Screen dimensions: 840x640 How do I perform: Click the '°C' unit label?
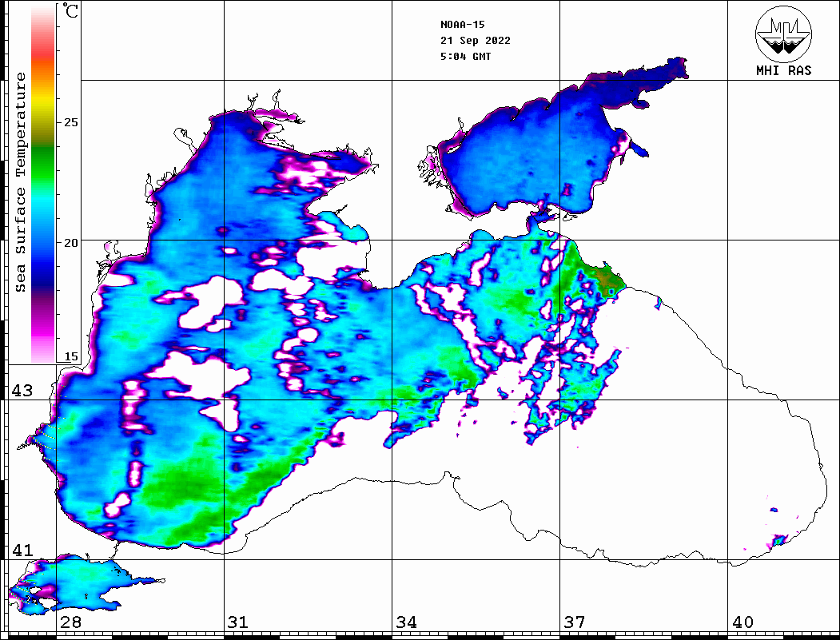(69, 10)
